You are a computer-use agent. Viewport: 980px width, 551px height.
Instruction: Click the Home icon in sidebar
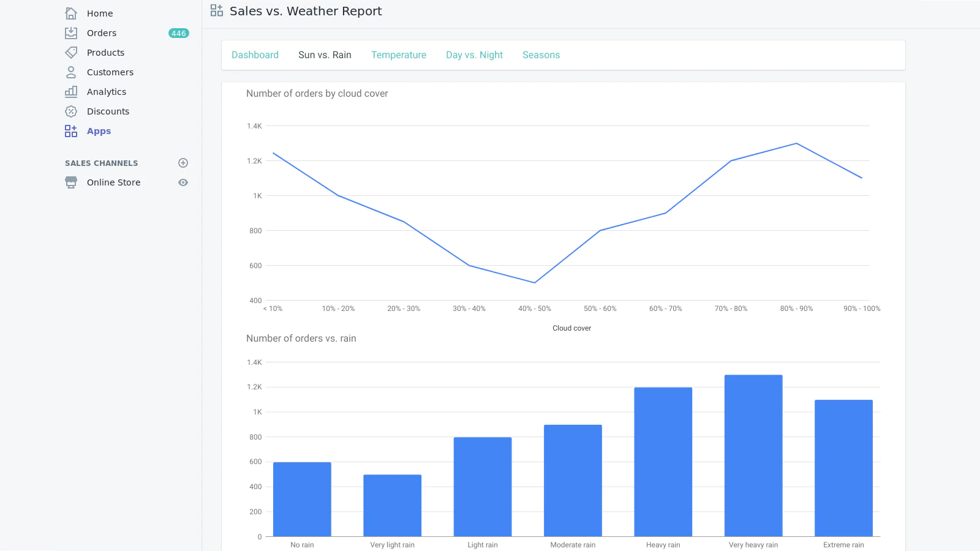coord(71,13)
